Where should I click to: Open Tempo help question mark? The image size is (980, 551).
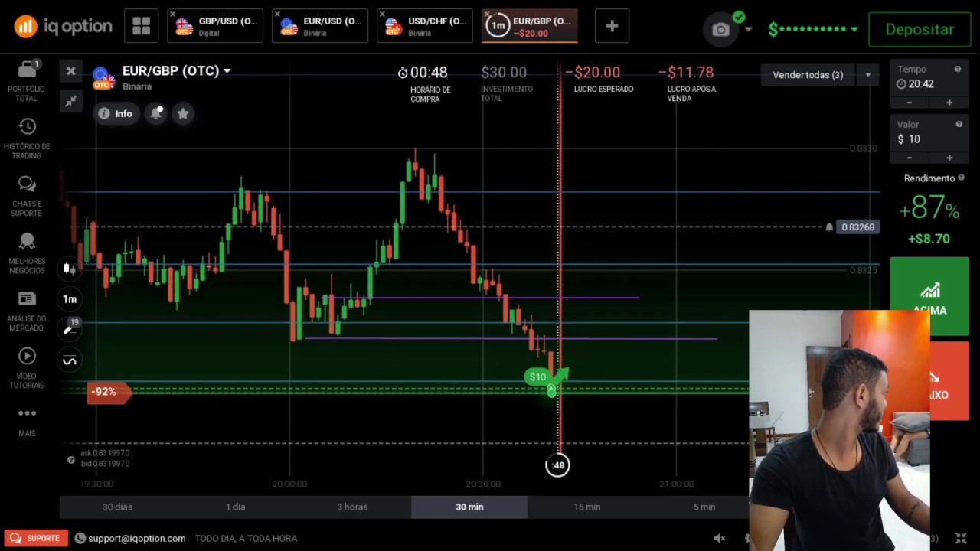(x=957, y=69)
